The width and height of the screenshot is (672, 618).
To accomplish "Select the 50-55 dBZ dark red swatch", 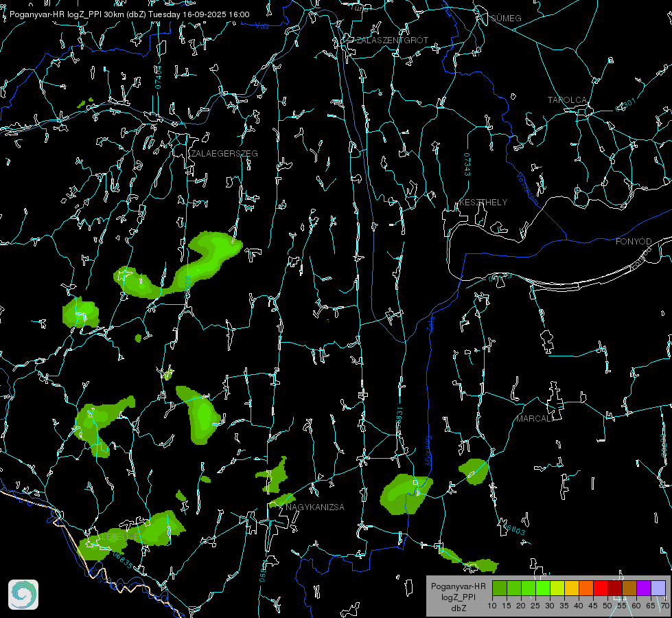I will (615, 588).
